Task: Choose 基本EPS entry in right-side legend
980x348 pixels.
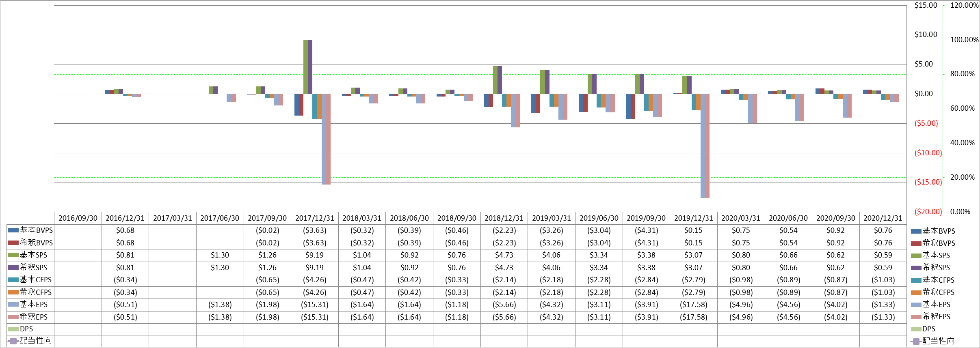Action: (x=930, y=305)
